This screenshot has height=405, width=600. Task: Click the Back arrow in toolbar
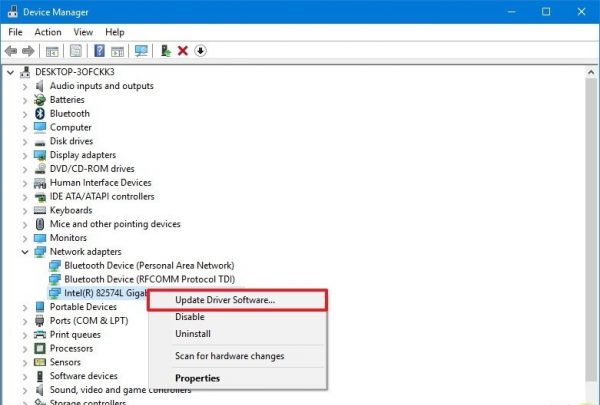pos(12,51)
